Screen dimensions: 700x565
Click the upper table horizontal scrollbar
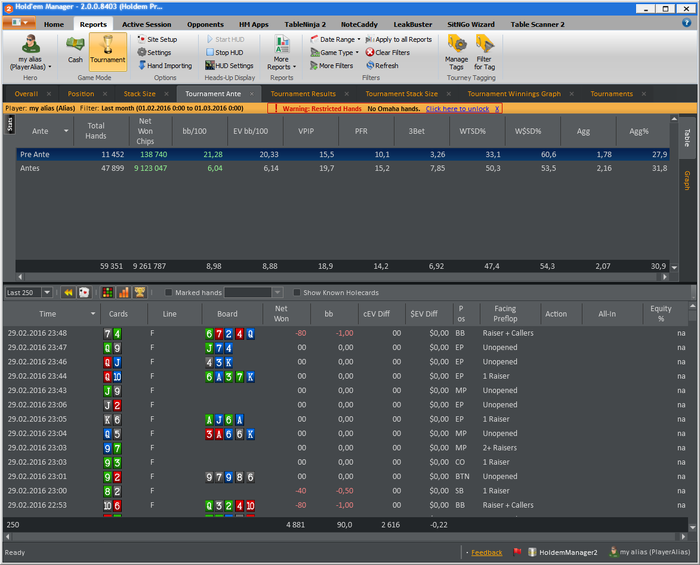point(342,277)
